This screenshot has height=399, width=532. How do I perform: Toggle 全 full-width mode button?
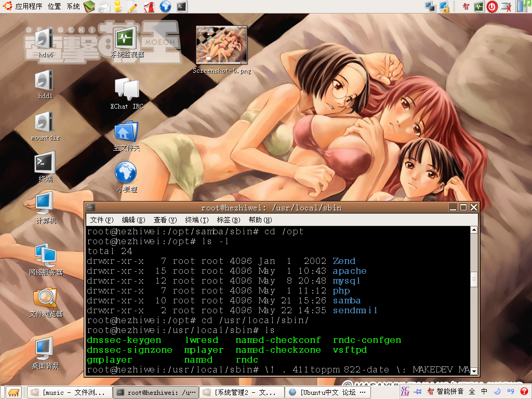[x=472, y=392]
